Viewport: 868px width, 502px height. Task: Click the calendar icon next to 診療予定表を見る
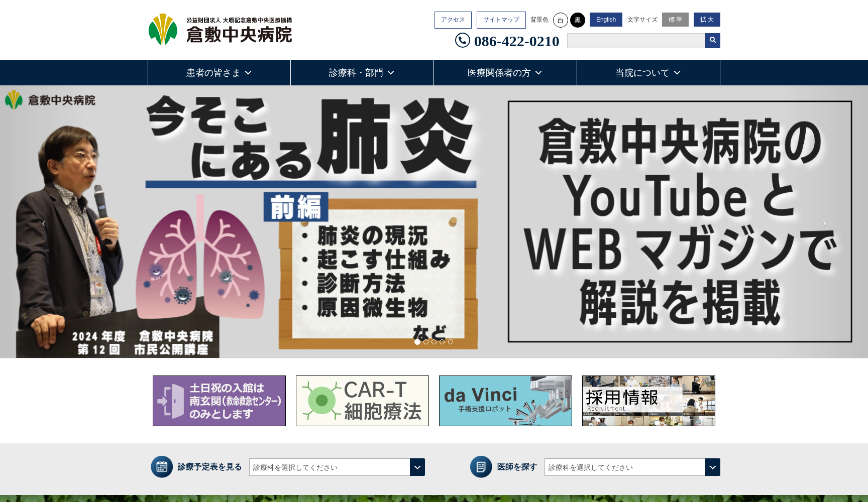162,466
